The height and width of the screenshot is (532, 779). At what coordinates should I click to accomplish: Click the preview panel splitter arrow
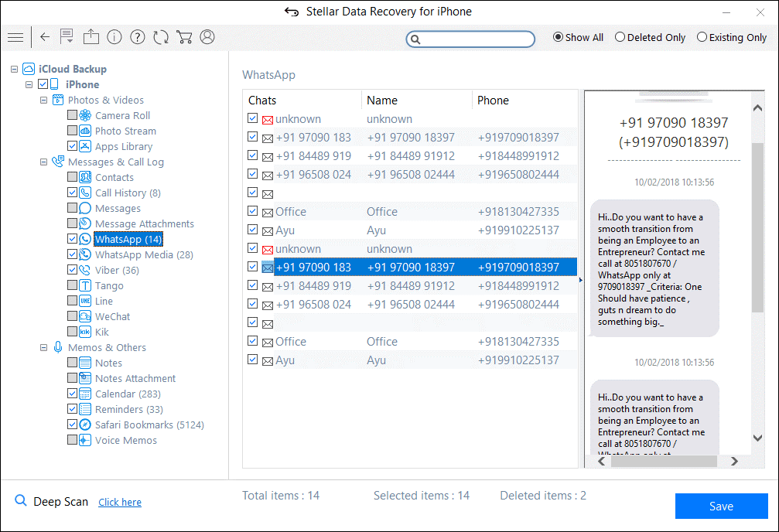[x=581, y=280]
